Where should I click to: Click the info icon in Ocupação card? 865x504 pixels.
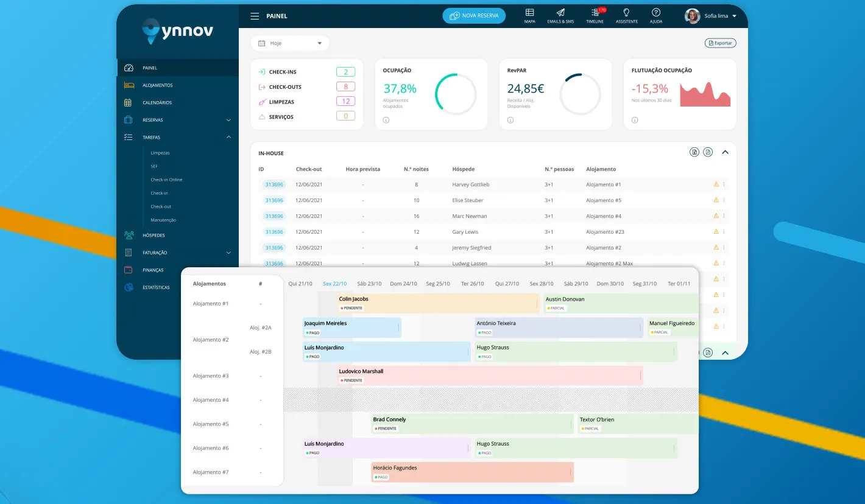pyautogui.click(x=386, y=120)
